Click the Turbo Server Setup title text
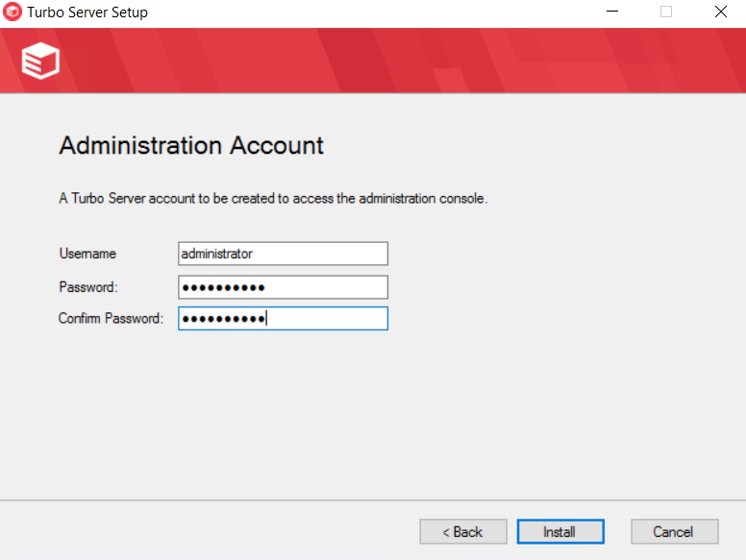The image size is (746, 560). [x=87, y=13]
